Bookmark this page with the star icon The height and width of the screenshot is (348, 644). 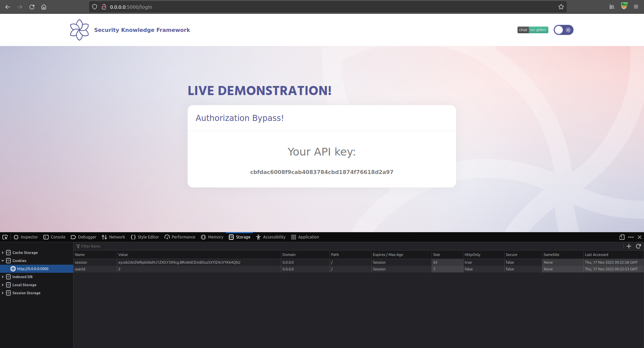pos(561,7)
